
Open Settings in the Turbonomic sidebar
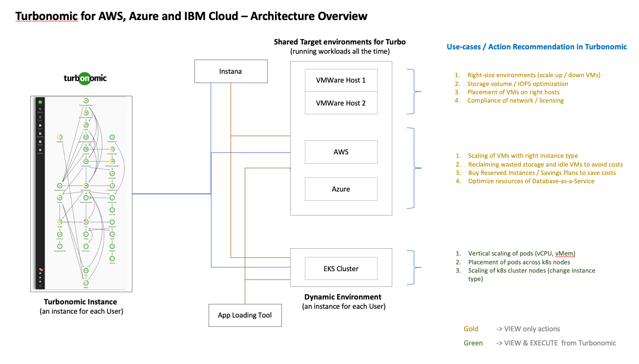click(40, 151)
